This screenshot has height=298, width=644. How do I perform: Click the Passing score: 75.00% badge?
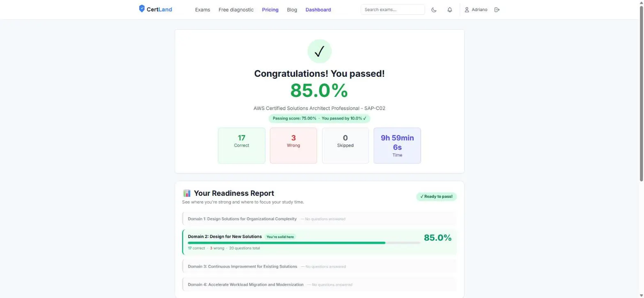pos(320,118)
